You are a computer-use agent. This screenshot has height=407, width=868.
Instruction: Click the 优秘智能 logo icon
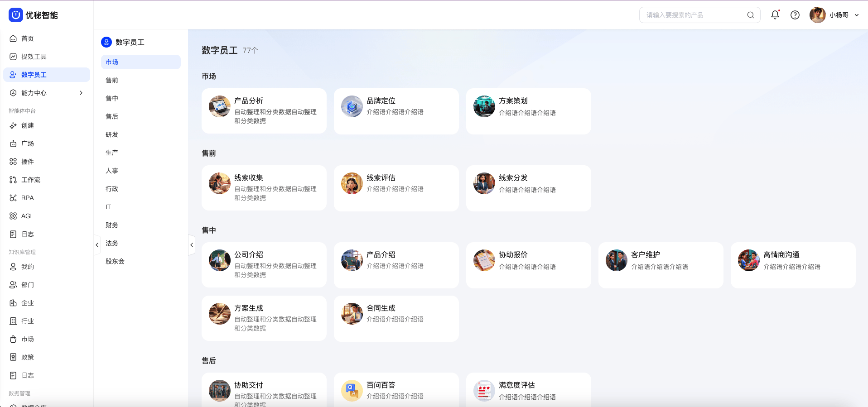tap(15, 15)
